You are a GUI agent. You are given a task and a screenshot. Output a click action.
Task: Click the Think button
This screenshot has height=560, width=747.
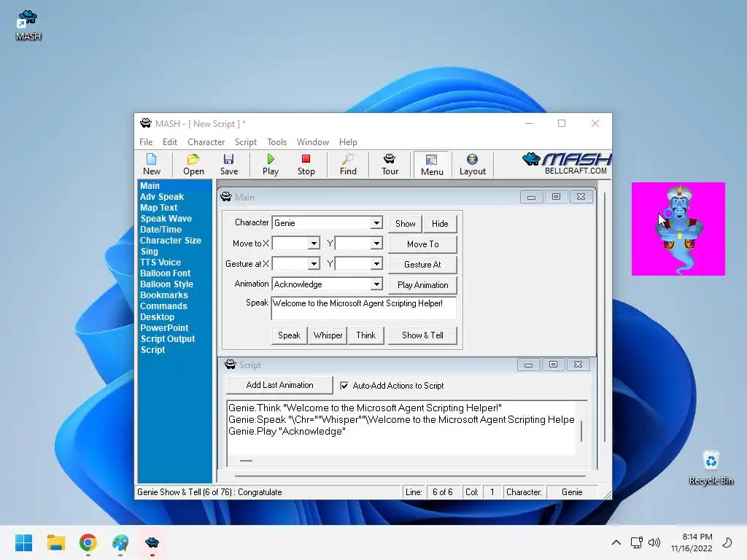[366, 335]
